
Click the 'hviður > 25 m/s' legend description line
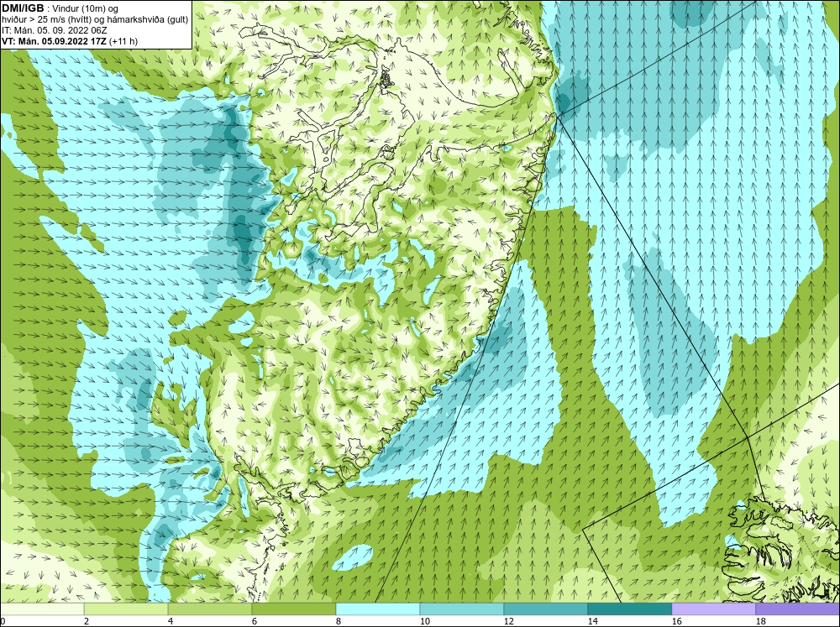(95, 20)
